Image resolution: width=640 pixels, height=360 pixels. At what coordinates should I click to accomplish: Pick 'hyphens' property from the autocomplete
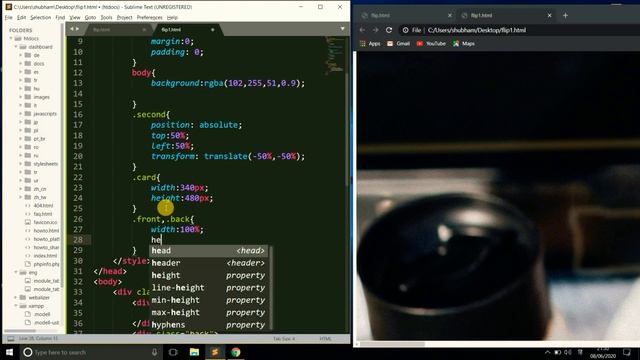(x=208, y=325)
